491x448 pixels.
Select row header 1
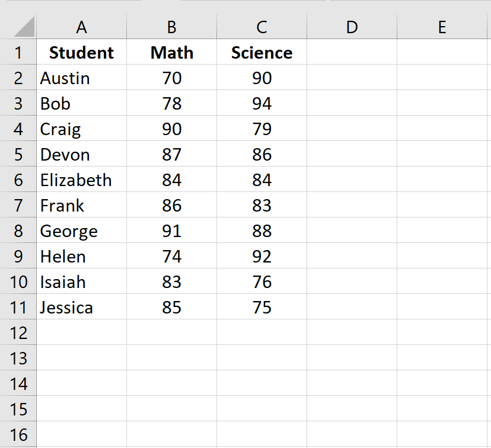point(18,52)
